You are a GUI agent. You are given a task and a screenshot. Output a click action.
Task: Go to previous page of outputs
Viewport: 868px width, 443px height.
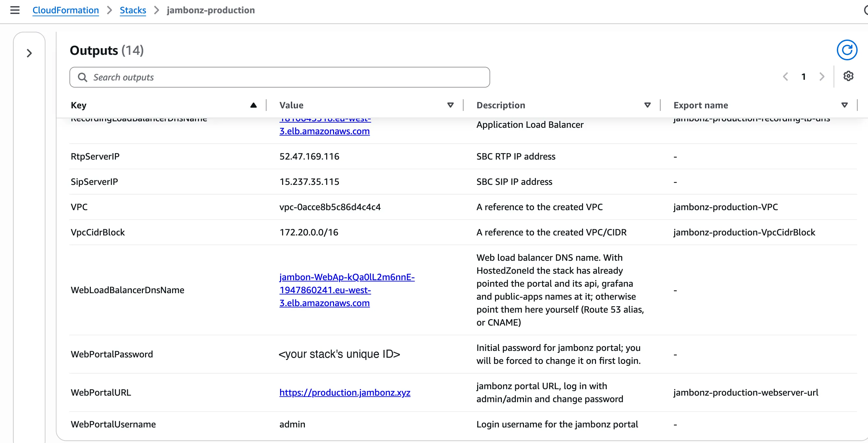(x=785, y=77)
